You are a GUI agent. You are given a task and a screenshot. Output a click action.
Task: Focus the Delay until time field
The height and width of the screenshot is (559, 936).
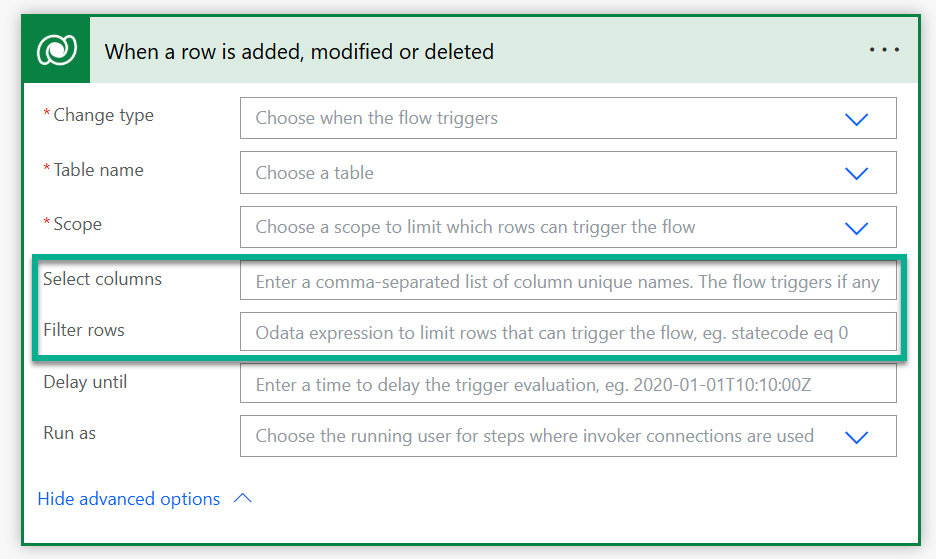click(568, 383)
